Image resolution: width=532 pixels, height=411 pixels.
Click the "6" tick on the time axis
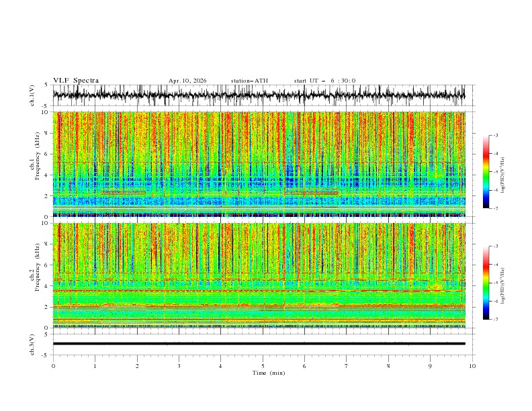(x=304, y=366)
